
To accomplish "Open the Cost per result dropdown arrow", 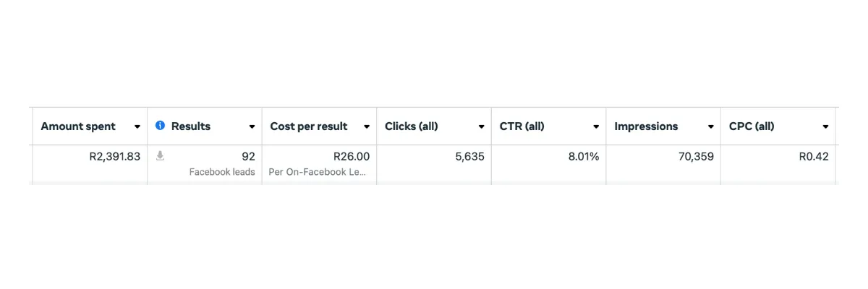I will pos(367,126).
